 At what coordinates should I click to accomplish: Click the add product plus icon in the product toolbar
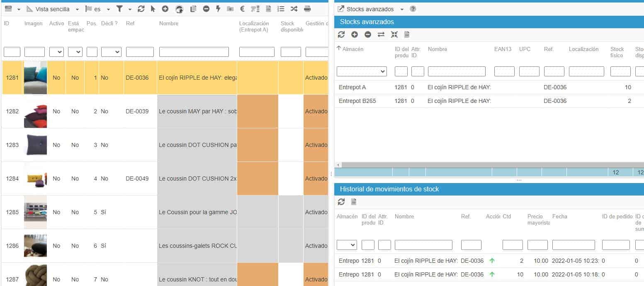[165, 9]
